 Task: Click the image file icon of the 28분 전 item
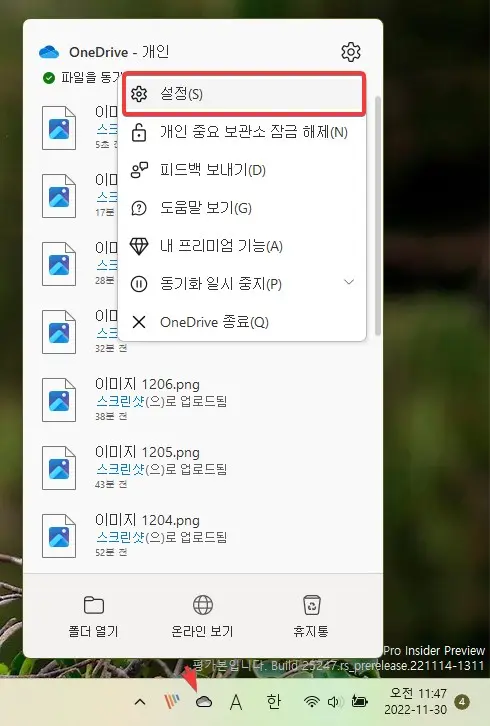point(59,264)
